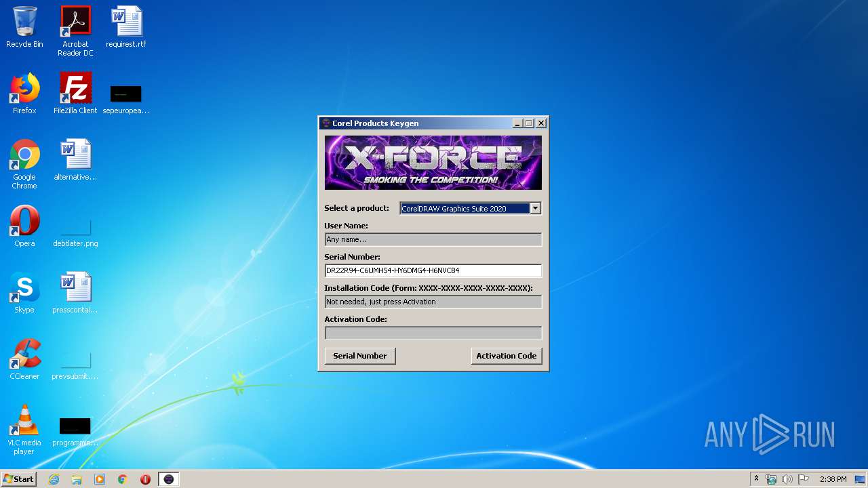
Task: Open the network tray icon
Action: click(771, 479)
